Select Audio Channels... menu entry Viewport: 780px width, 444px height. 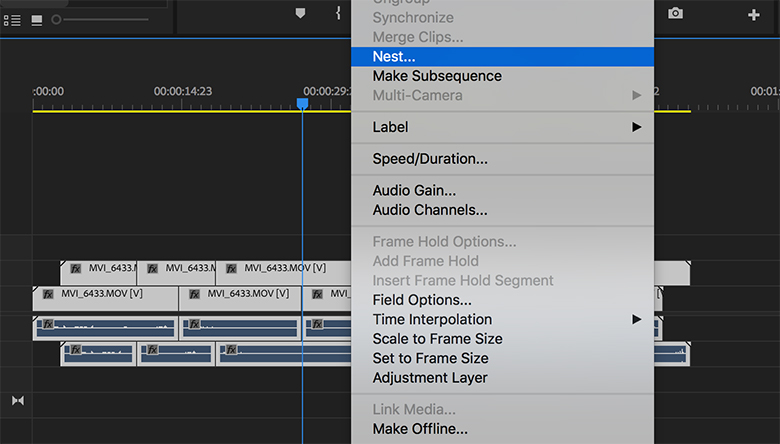502,210
